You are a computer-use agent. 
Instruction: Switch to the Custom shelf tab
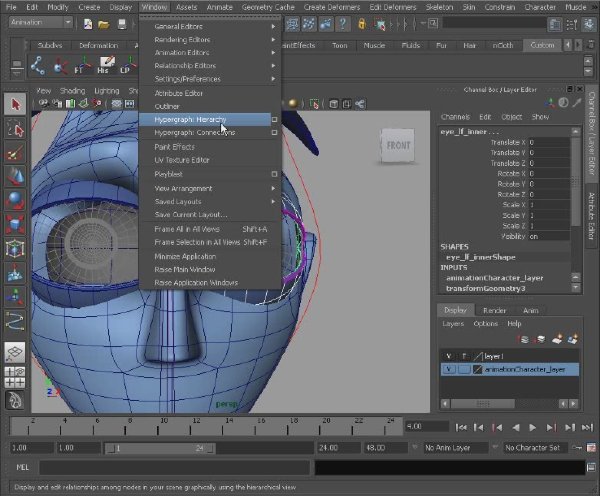[542, 45]
